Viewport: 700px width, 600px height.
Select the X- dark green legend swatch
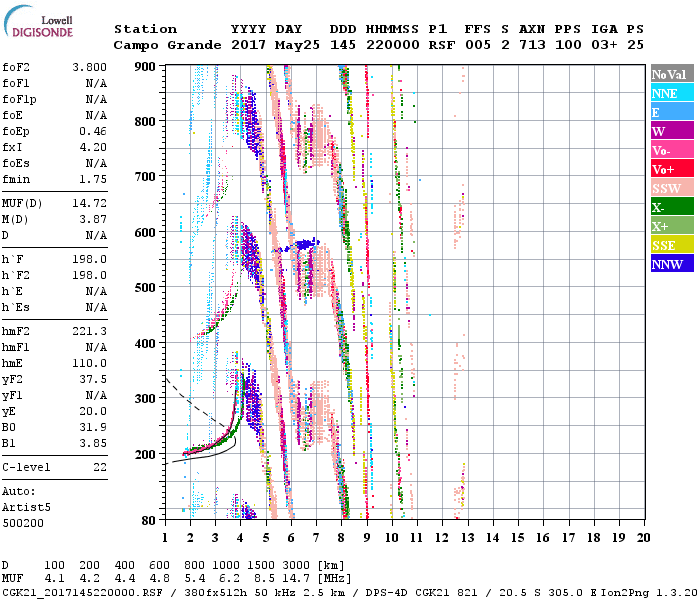(x=672, y=207)
